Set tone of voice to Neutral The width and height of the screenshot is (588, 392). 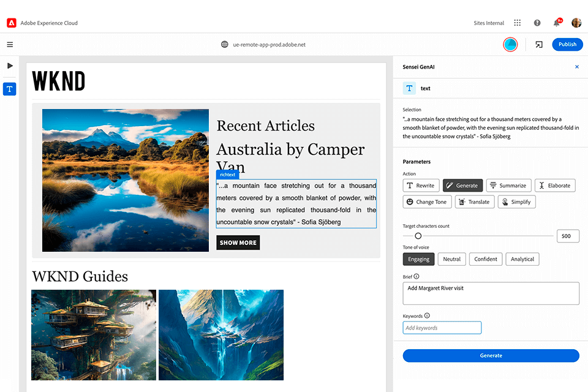[x=451, y=259]
